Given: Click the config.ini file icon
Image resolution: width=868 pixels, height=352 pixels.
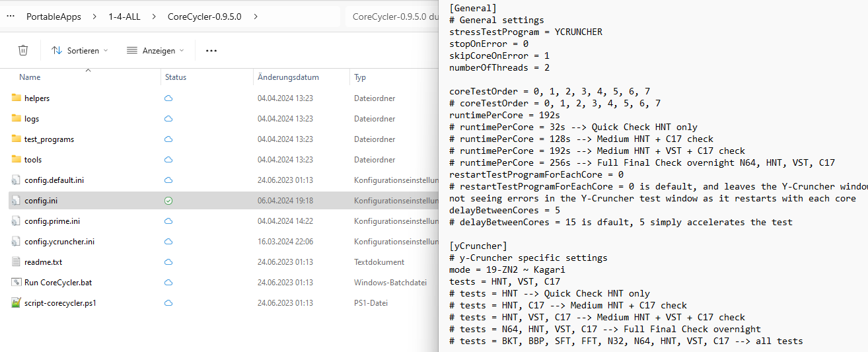Looking at the screenshot, I should pos(17,200).
